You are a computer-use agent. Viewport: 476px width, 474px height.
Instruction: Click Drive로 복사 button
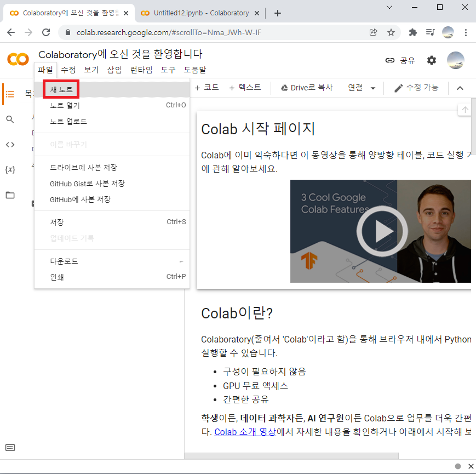point(307,88)
